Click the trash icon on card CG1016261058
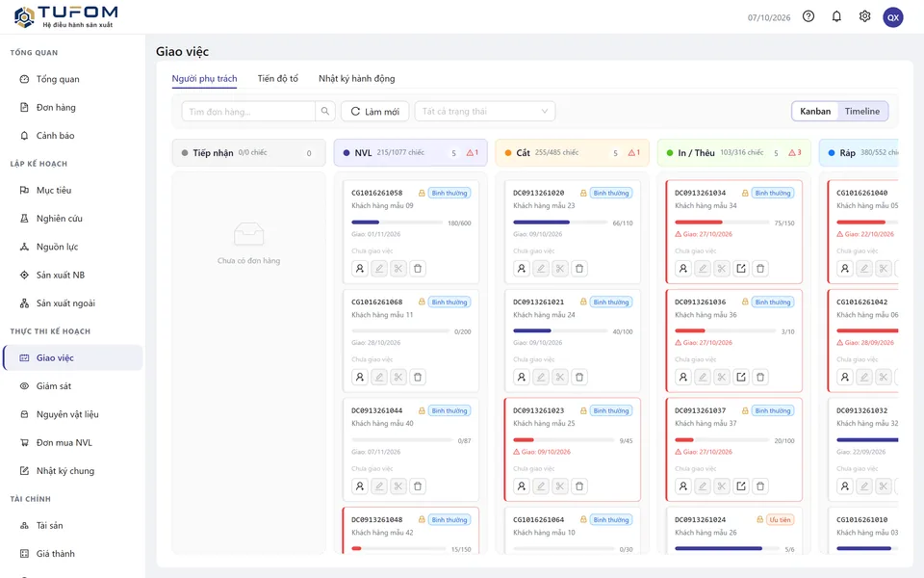The image size is (924, 578). pyautogui.click(x=418, y=269)
